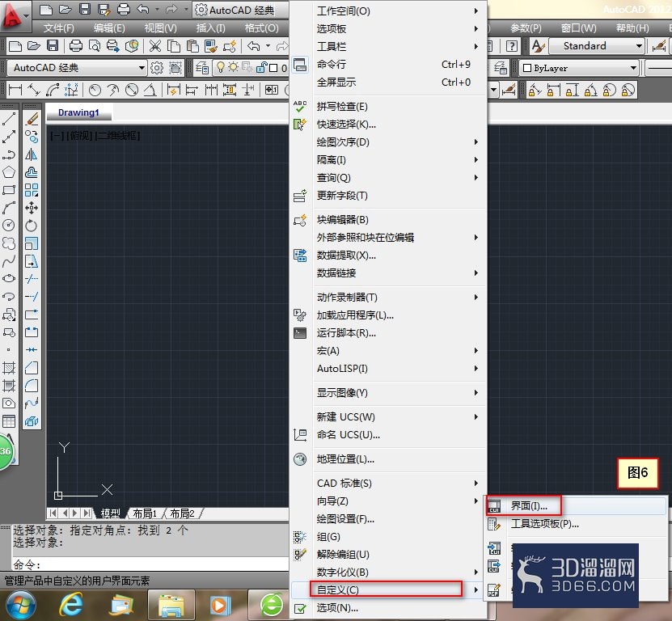Image resolution: width=672 pixels, height=621 pixels.
Task: Choose 选项(N)... at the menu bottom
Action: click(388, 608)
